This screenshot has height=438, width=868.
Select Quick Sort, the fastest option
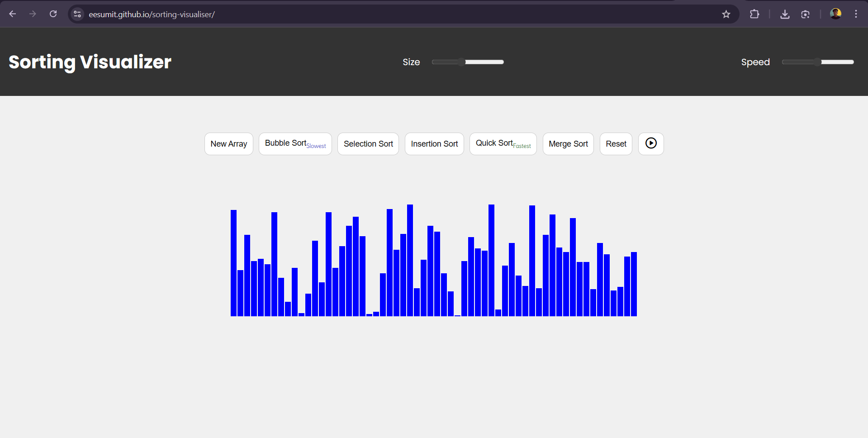pos(503,144)
